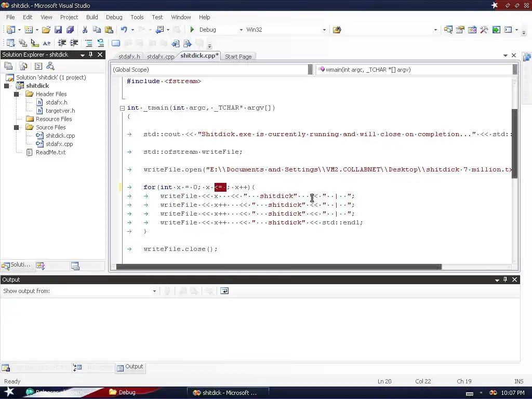Select the Output tab at the bottom
Viewport: 532px width, 399px height.
tap(130, 367)
